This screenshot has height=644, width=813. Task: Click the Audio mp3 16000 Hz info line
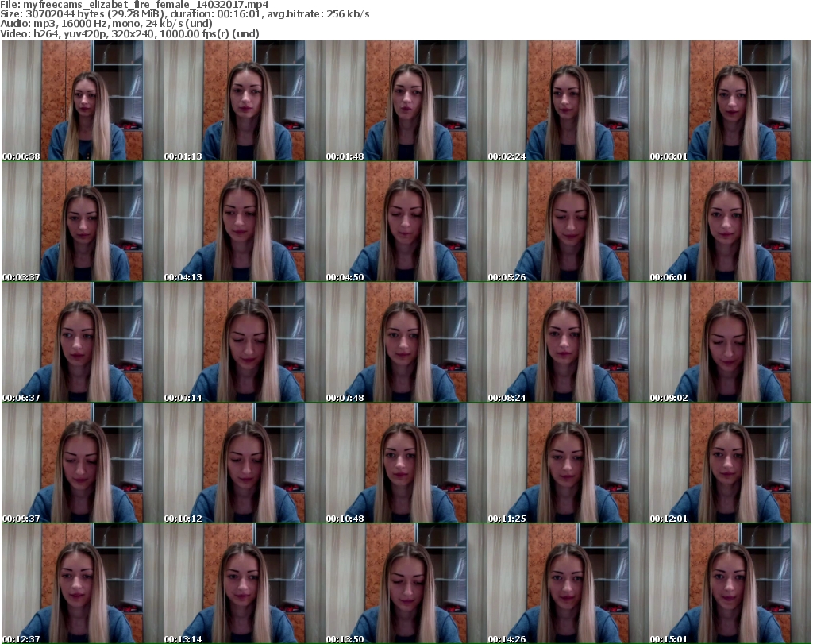point(106,24)
